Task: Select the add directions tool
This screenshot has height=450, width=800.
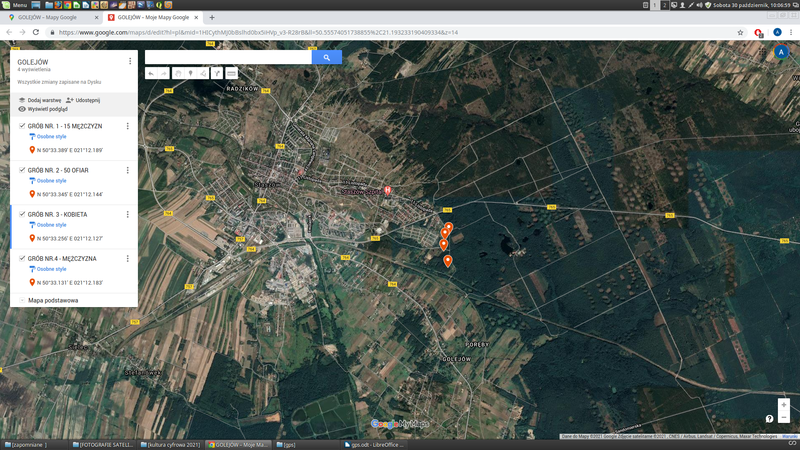Action: 217,73
